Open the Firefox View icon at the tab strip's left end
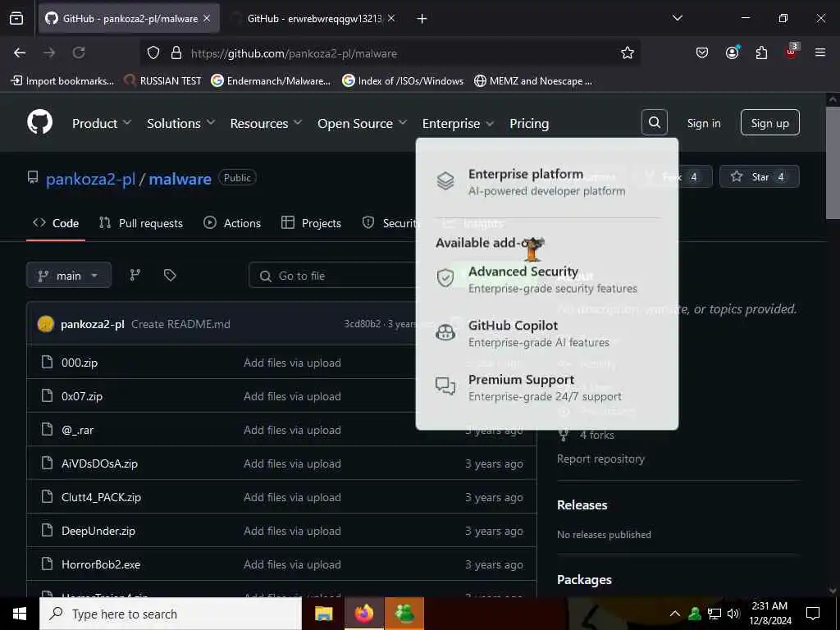Viewport: 840px width, 630px height. tap(16, 18)
